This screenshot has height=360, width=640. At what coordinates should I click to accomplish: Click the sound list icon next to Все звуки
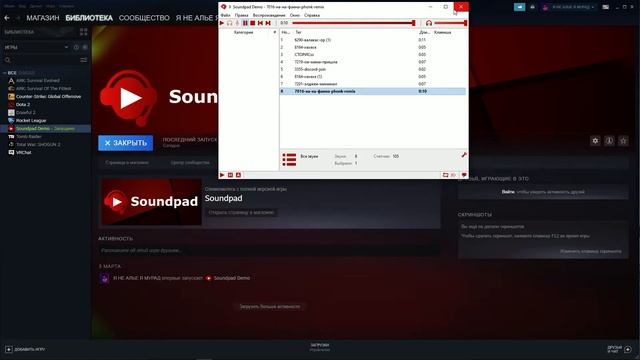coord(289,160)
